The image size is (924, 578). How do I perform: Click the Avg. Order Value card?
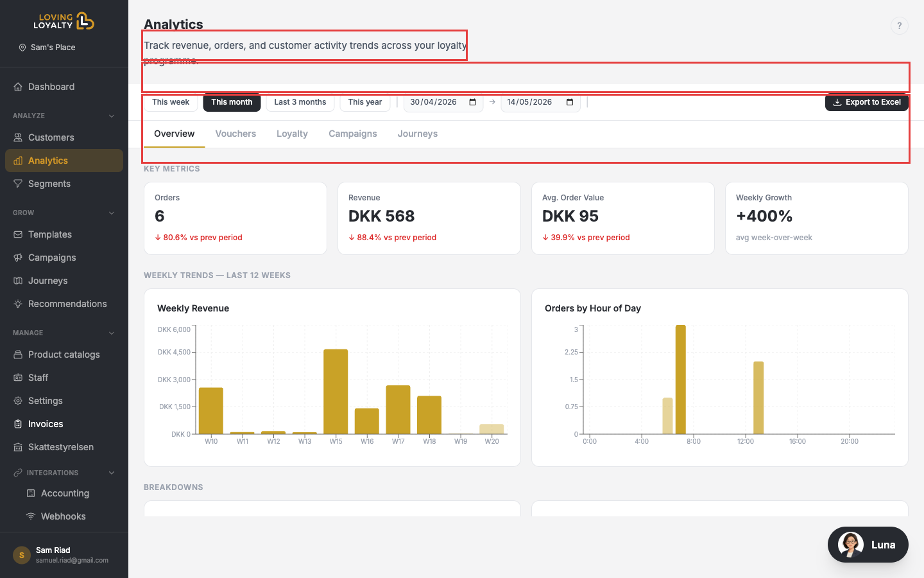click(623, 218)
